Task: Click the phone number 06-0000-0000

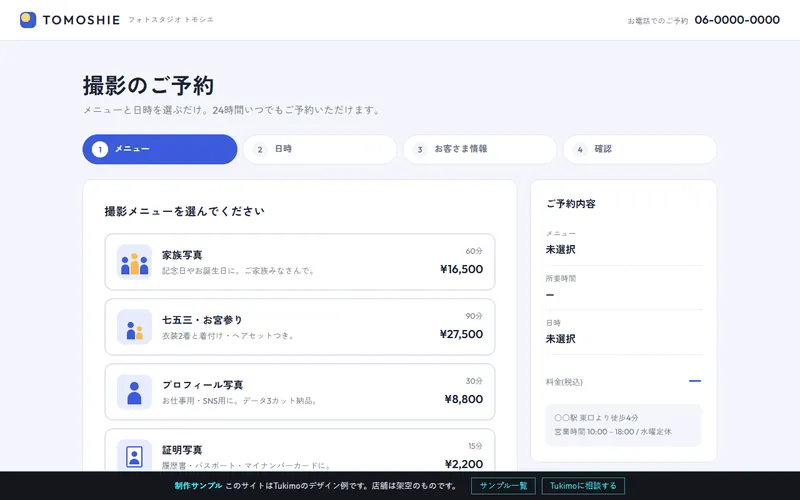Action: 737,20
